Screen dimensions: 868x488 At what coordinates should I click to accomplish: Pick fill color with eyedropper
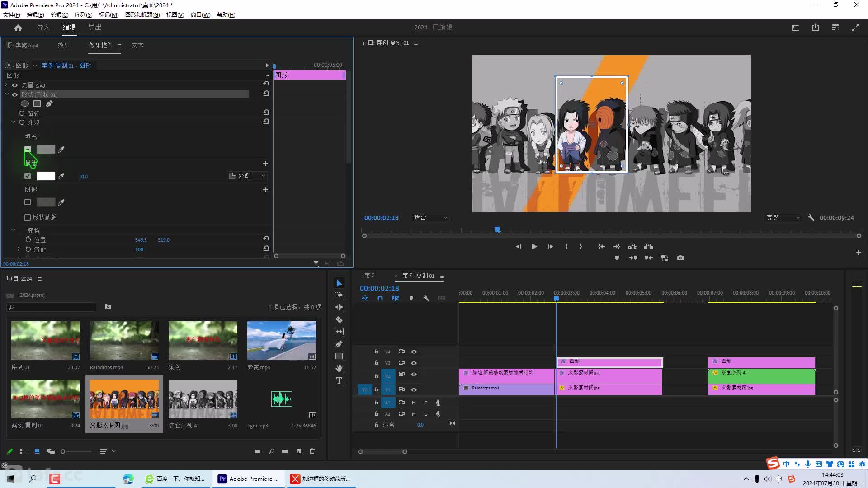coord(61,150)
